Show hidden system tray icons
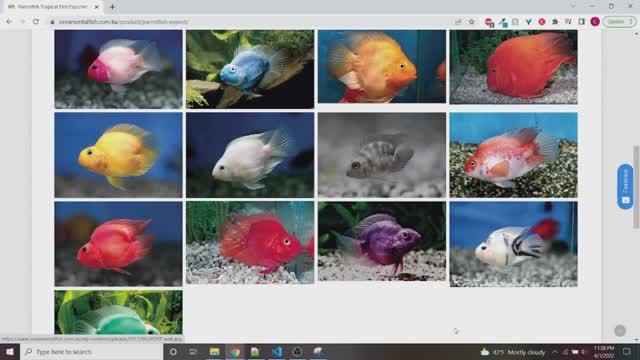640x360 pixels. pos(555,352)
